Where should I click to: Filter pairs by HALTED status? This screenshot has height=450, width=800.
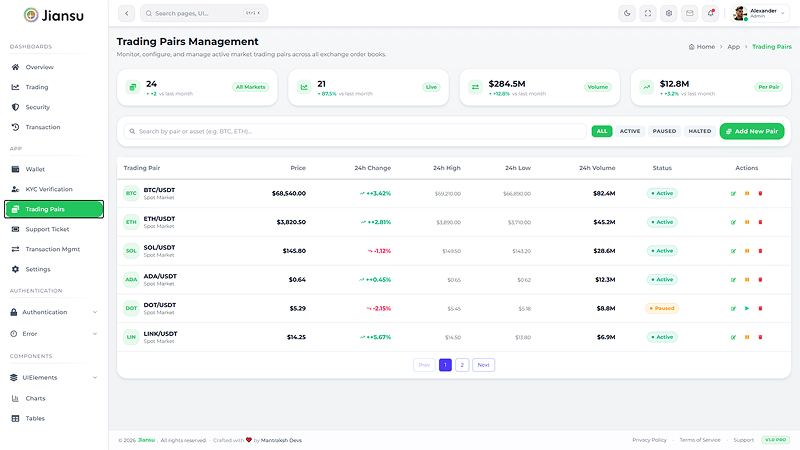pos(699,131)
